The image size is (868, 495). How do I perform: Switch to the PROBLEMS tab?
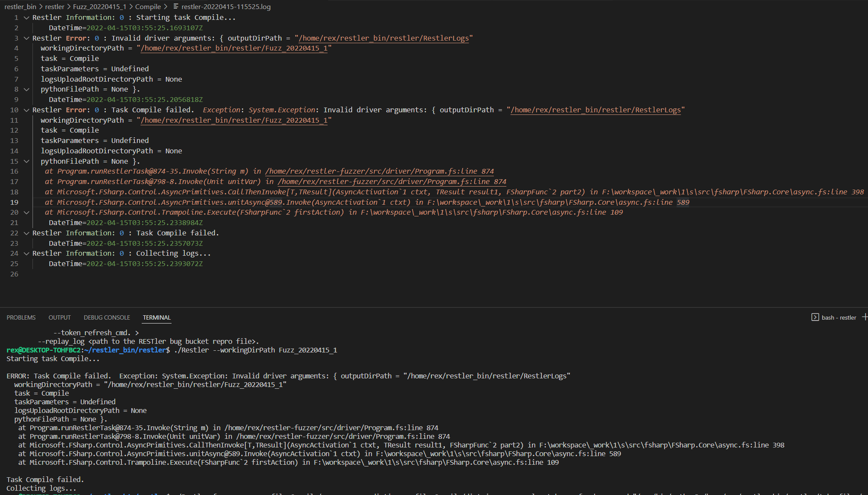[21, 317]
